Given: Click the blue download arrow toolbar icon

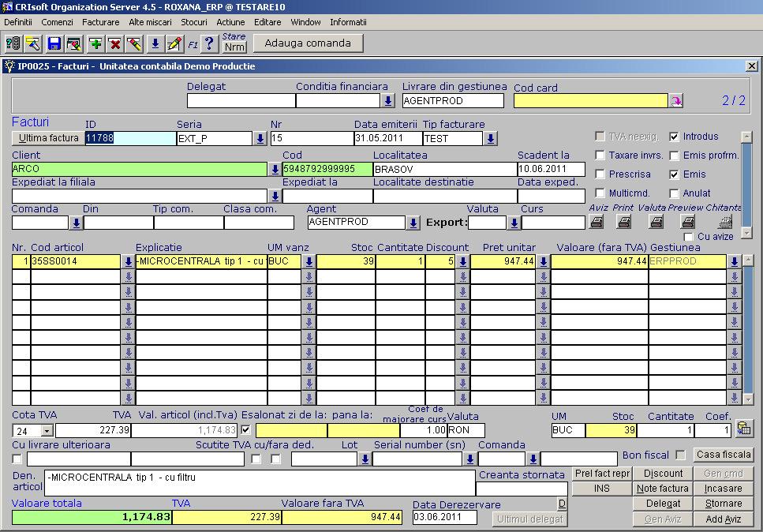Looking at the screenshot, I should (x=155, y=43).
